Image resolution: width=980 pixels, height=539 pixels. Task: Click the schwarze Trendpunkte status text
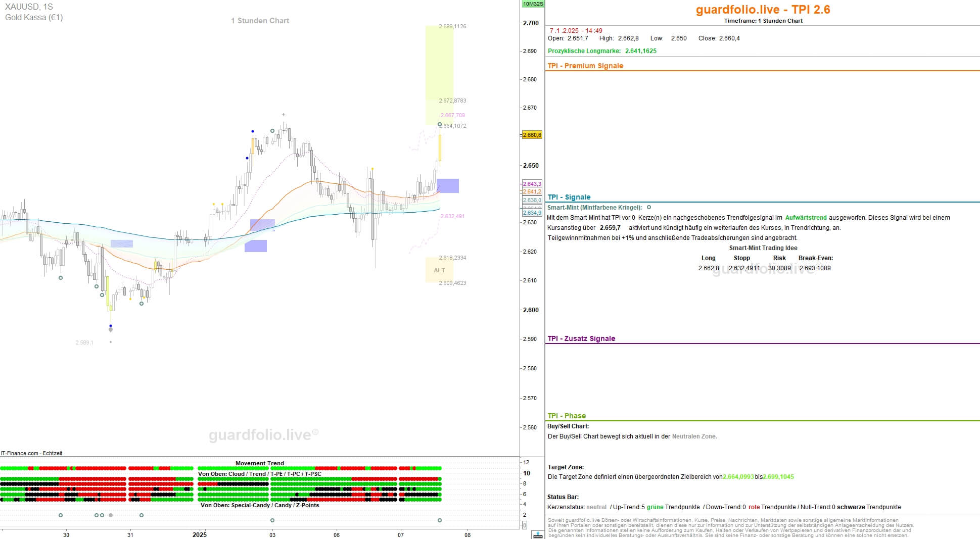tap(869, 507)
